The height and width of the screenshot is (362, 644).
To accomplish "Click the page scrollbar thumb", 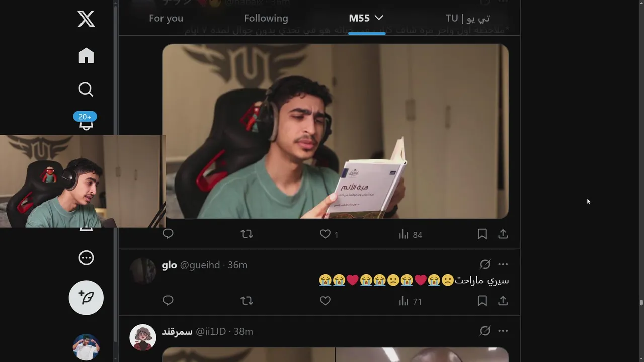I will click(x=641, y=303).
